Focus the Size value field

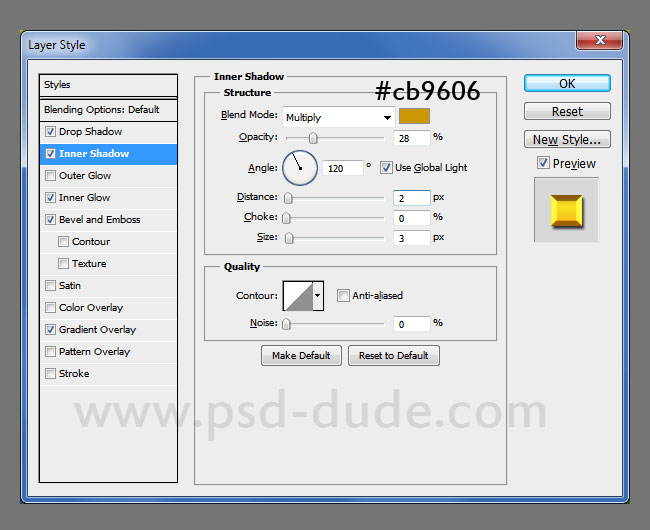411,238
